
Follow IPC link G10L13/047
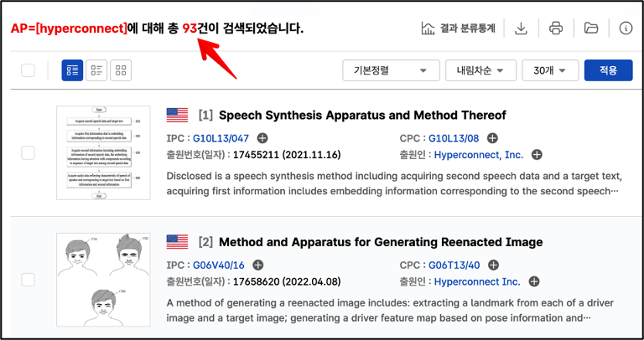pyautogui.click(x=221, y=138)
